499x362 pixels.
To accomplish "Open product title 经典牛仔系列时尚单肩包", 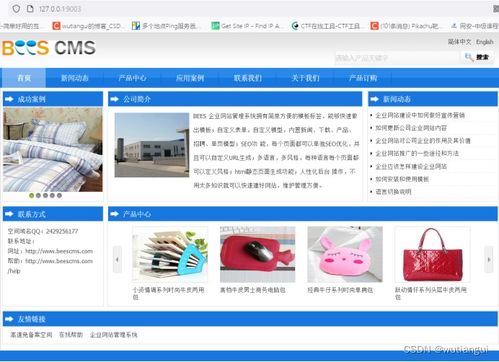I will point(340,290).
